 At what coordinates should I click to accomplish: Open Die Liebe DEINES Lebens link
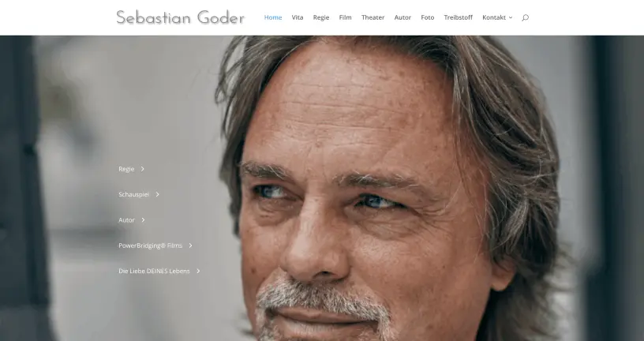154,272
